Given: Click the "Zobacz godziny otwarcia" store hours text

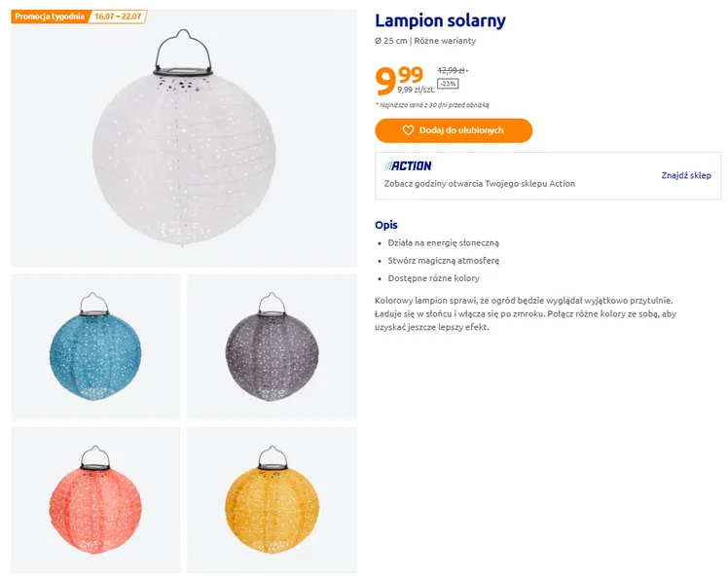Looking at the screenshot, I should (x=480, y=183).
